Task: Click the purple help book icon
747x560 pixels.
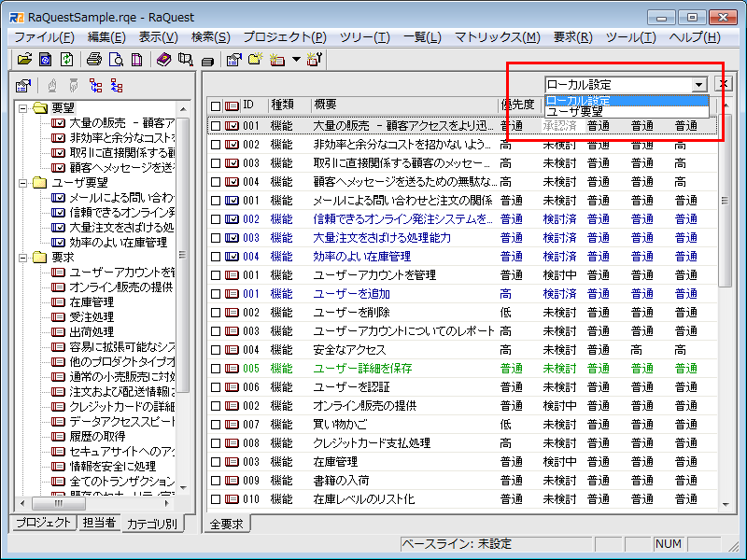Action: (x=164, y=60)
